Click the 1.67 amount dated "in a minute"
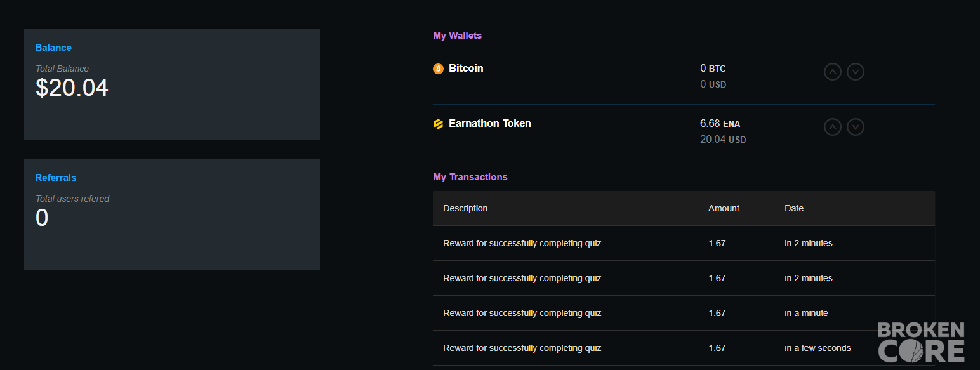The width and height of the screenshot is (980, 370). coord(717,313)
